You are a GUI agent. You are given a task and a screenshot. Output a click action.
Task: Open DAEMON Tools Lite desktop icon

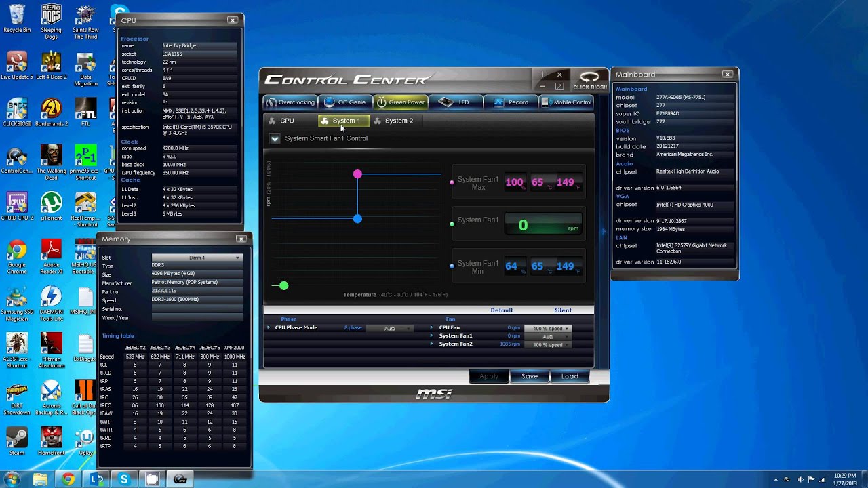(52, 304)
